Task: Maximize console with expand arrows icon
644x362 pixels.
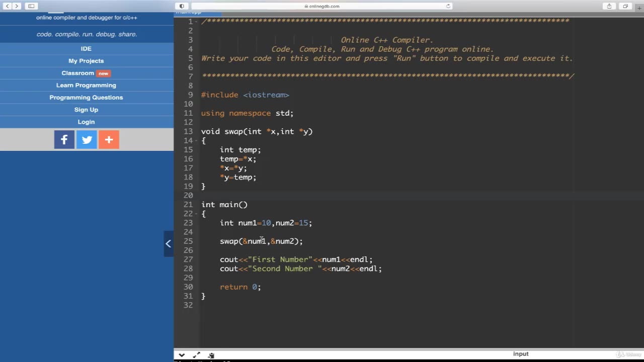Action: [197, 355]
